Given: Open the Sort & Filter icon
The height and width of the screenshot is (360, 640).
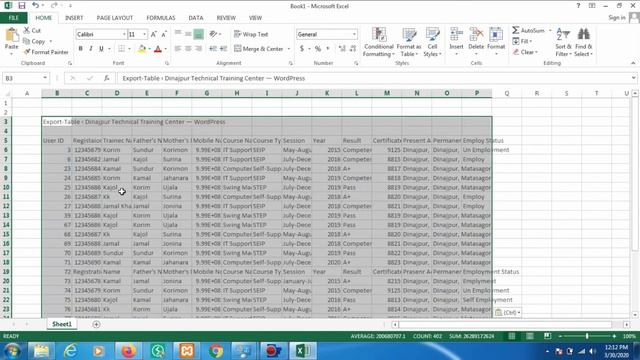Looking at the screenshot, I should coord(563,35).
